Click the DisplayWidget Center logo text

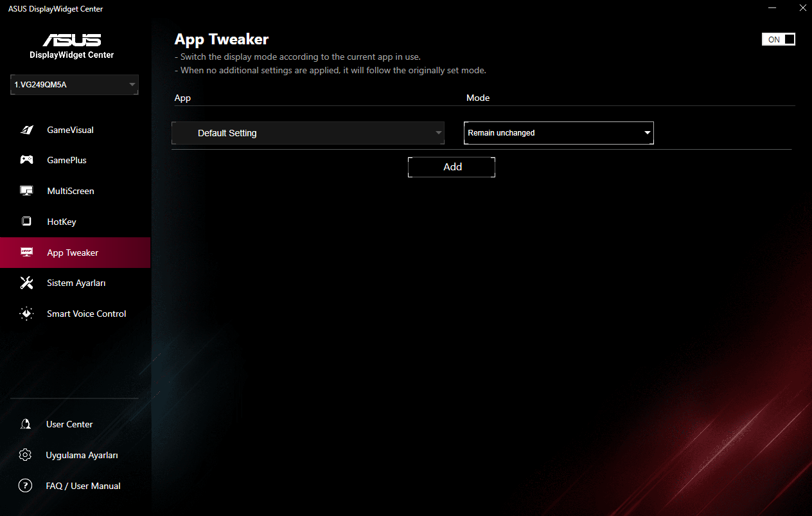72,55
